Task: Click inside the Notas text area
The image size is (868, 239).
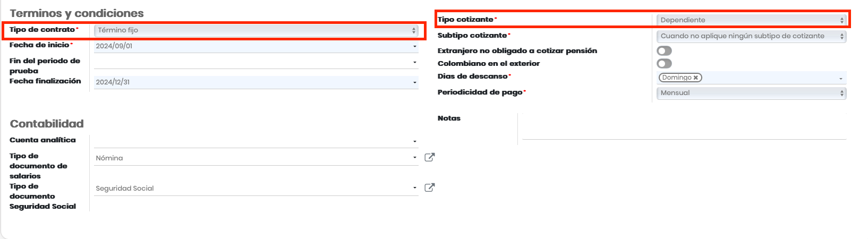Action: point(684,126)
